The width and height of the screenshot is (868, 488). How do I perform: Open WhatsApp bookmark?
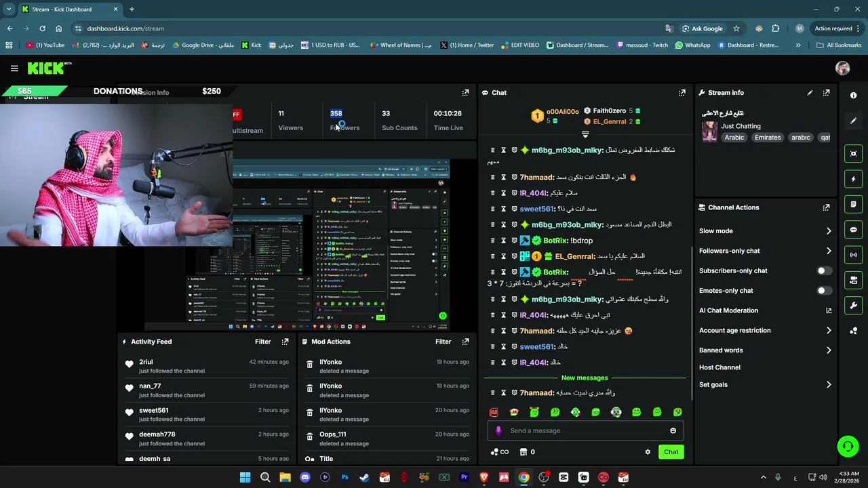pyautogui.click(x=692, y=45)
